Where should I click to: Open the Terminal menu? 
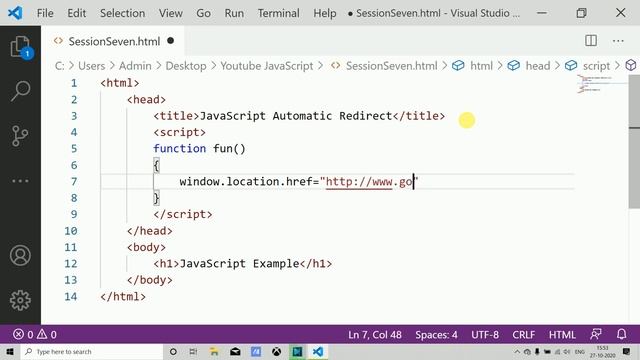278,13
